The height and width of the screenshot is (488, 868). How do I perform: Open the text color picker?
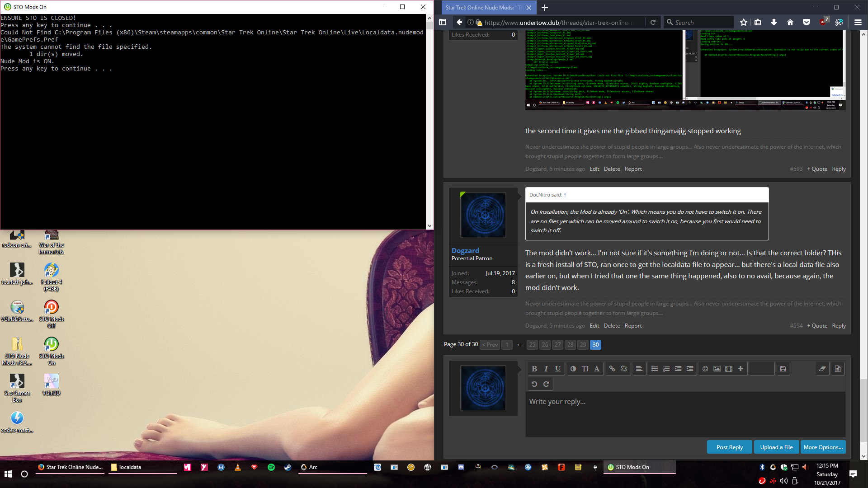coord(573,369)
